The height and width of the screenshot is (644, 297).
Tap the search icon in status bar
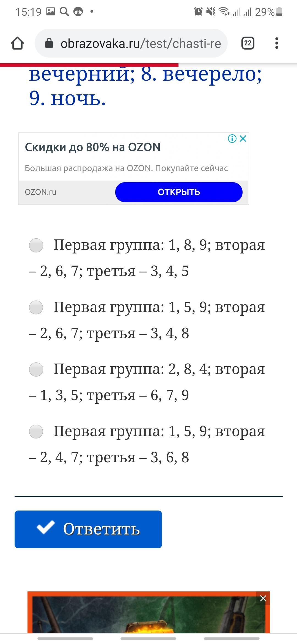click(64, 12)
